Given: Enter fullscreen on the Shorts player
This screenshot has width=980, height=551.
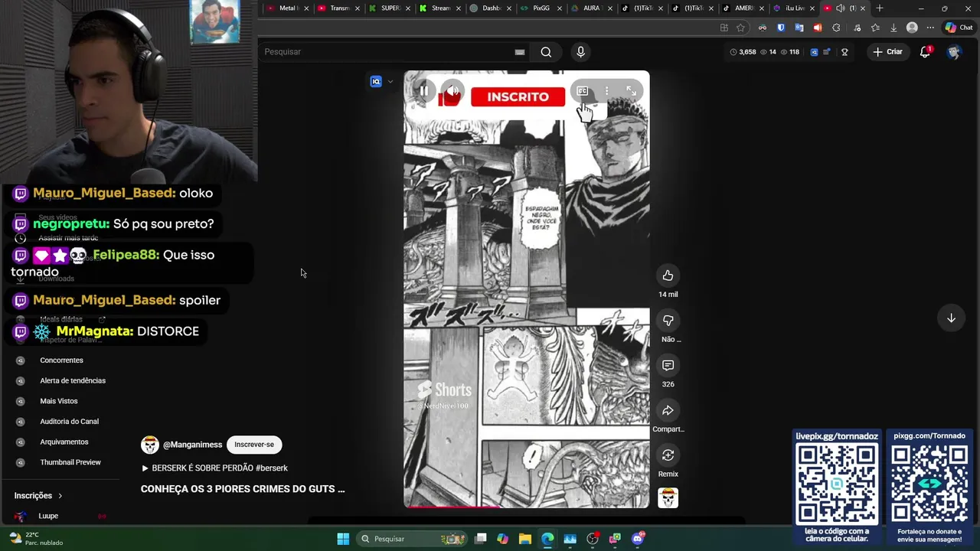Looking at the screenshot, I should [631, 91].
